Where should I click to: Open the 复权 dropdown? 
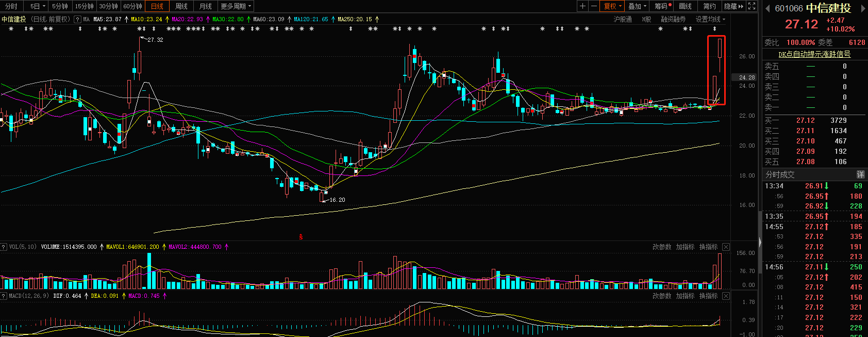click(x=613, y=6)
